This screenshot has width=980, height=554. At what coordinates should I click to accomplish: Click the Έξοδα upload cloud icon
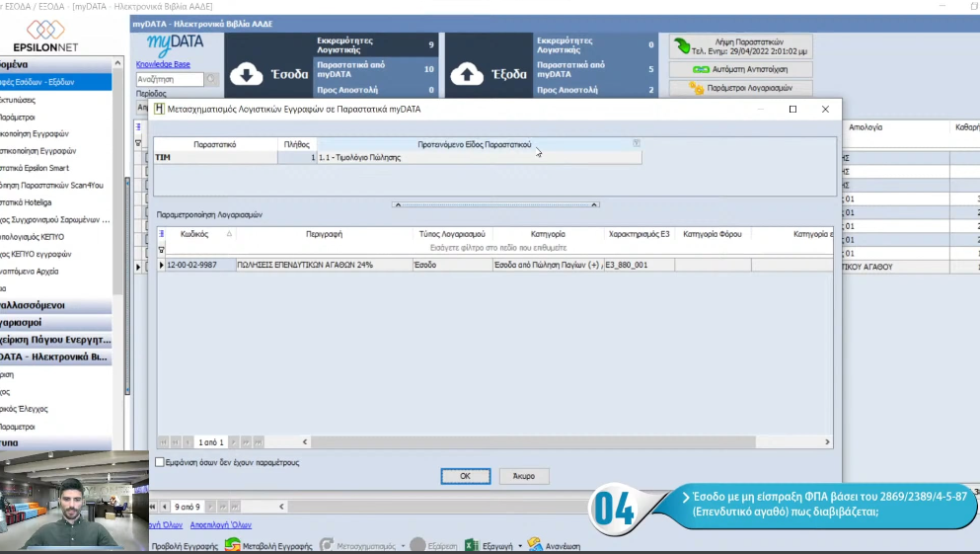coord(467,74)
